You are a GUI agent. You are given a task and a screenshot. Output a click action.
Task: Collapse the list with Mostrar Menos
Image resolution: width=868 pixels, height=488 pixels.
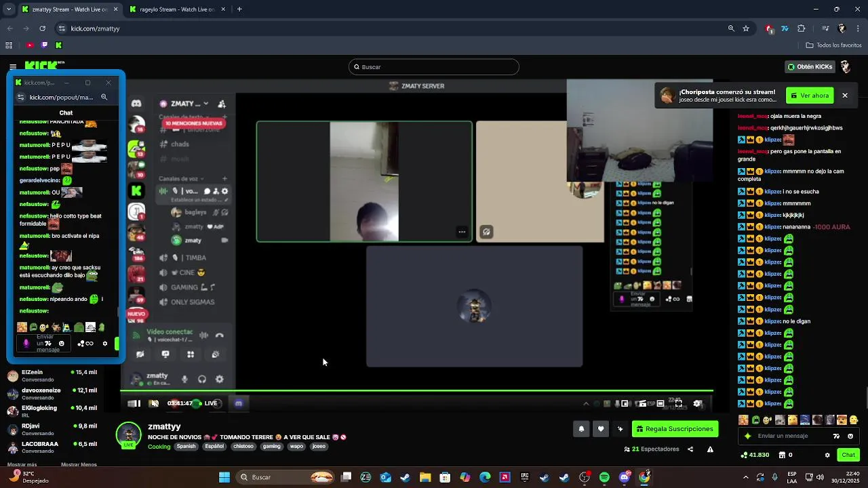click(79, 464)
